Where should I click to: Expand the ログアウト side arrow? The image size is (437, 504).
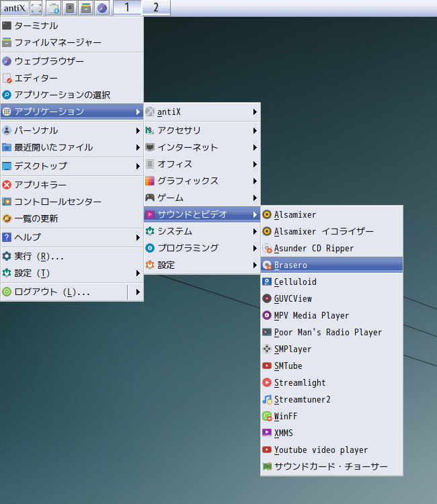(x=138, y=292)
